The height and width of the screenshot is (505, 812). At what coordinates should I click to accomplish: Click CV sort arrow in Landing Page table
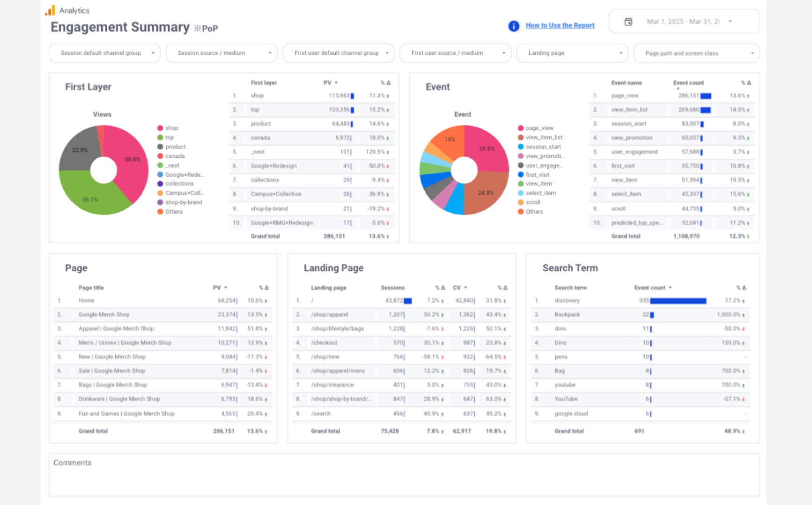[x=465, y=288]
